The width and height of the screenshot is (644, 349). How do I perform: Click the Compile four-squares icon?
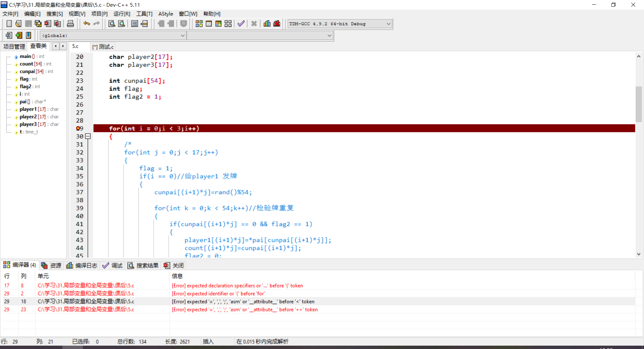199,23
